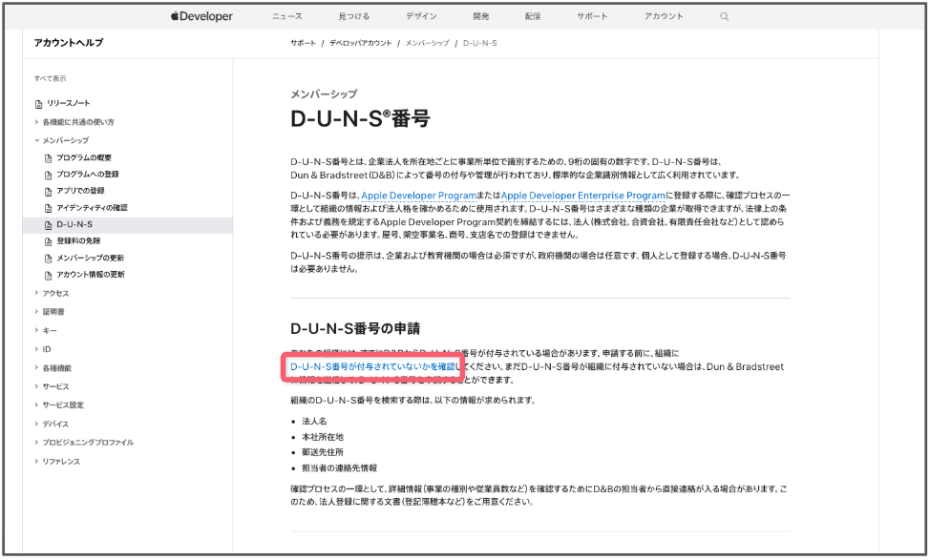
Task: Expand the キー section
Action: tap(46, 331)
